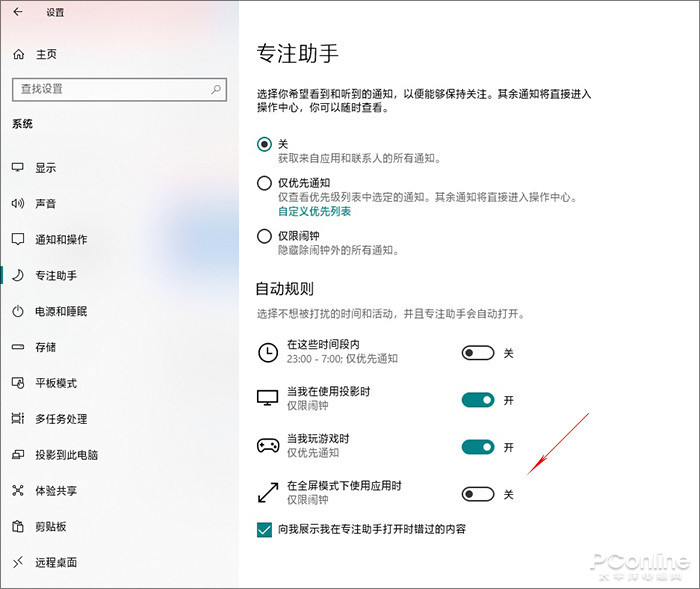
Task: Select 专注助手 moon icon
Action: (17, 276)
